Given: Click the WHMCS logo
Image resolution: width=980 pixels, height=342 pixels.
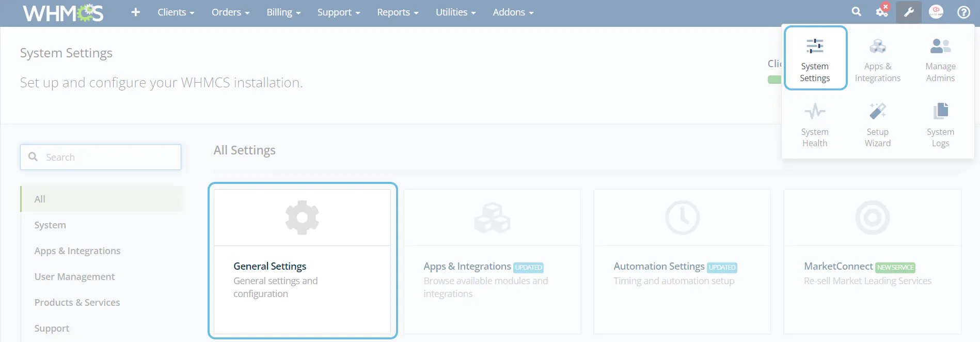Looking at the screenshot, I should pos(63,13).
